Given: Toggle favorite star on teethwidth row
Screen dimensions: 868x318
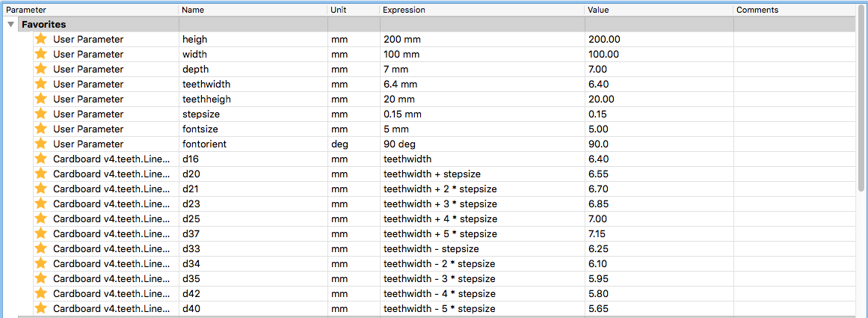Looking at the screenshot, I should (x=40, y=84).
